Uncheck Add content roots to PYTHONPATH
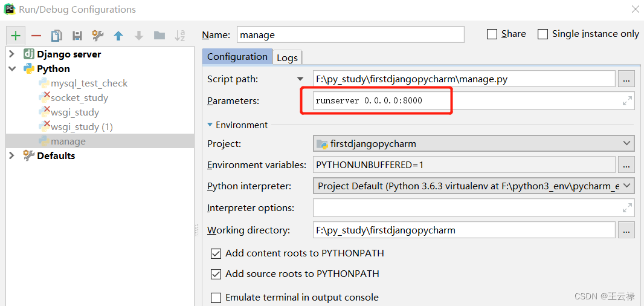The height and width of the screenshot is (306, 644). [x=216, y=253]
